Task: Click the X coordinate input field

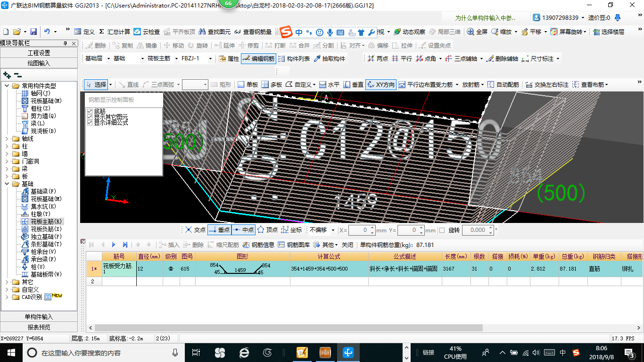Action: (x=362, y=230)
